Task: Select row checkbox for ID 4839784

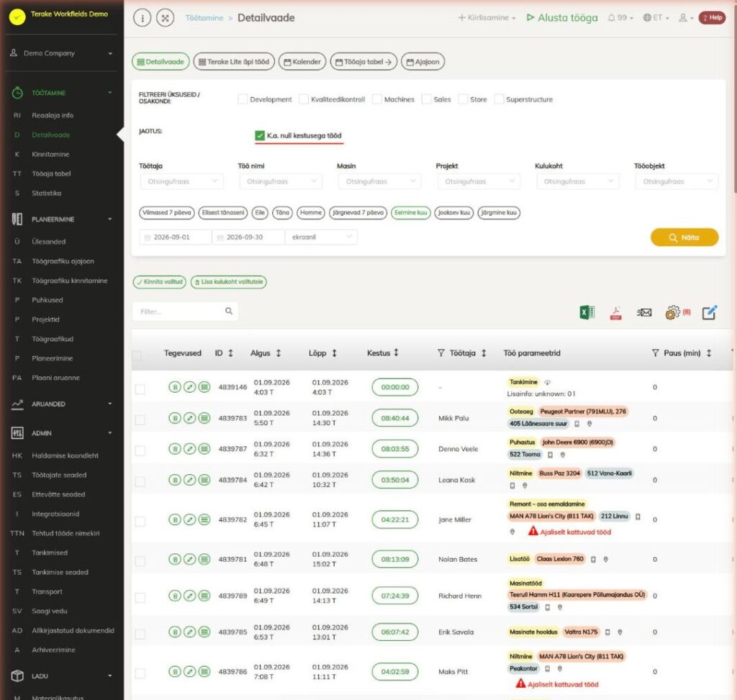Action: coord(140,481)
